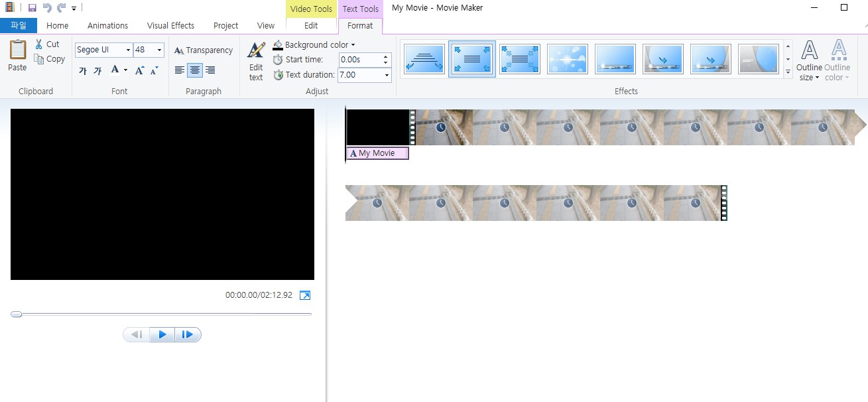Switch to the Animations tab
This screenshot has height=402, width=868.
[107, 26]
